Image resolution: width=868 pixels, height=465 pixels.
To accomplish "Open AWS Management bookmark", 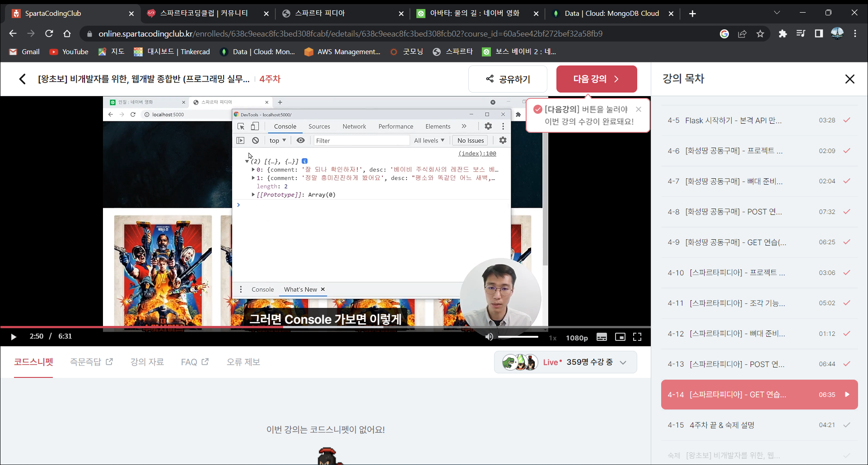I will pos(342,51).
